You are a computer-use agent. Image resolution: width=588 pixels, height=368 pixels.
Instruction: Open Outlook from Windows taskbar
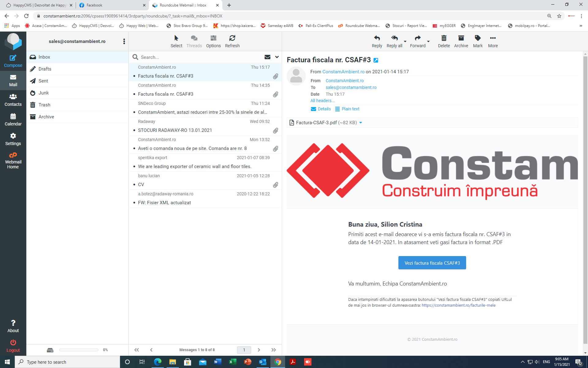[262, 362]
